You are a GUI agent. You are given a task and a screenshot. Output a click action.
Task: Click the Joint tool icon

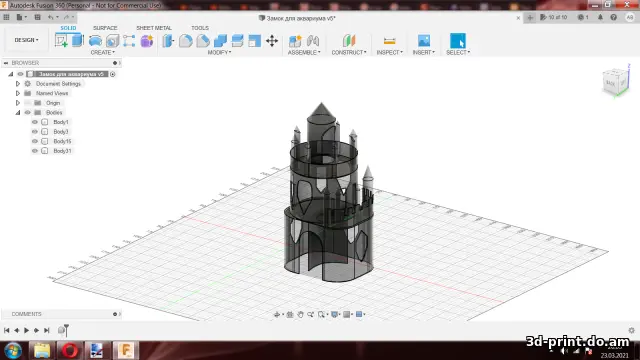(313, 41)
